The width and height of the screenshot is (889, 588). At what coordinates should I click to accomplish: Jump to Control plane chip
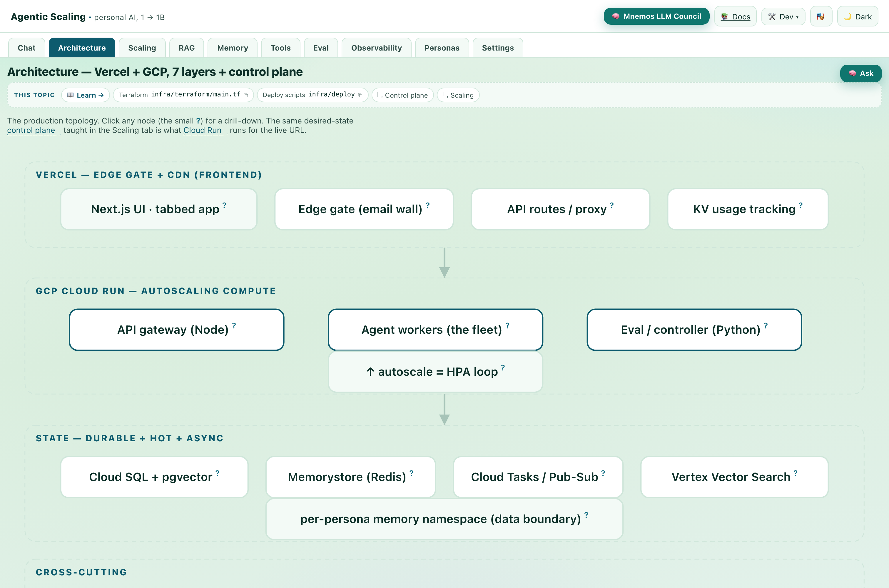[402, 95]
